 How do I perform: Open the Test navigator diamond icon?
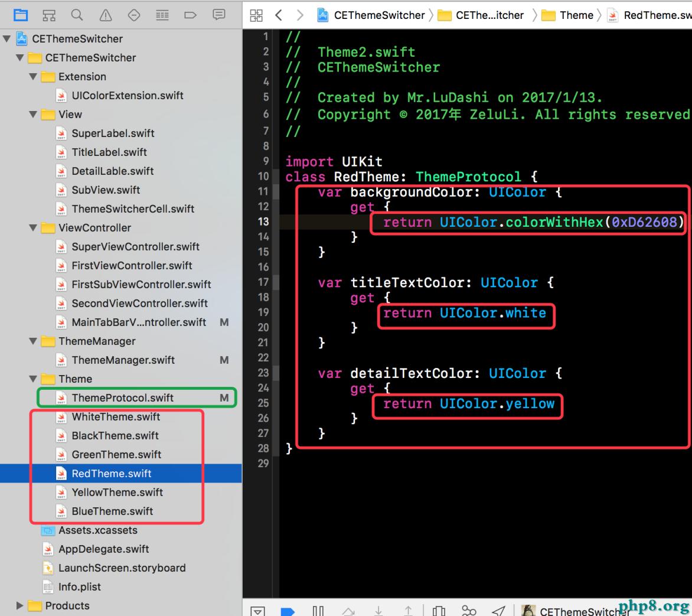tap(134, 15)
